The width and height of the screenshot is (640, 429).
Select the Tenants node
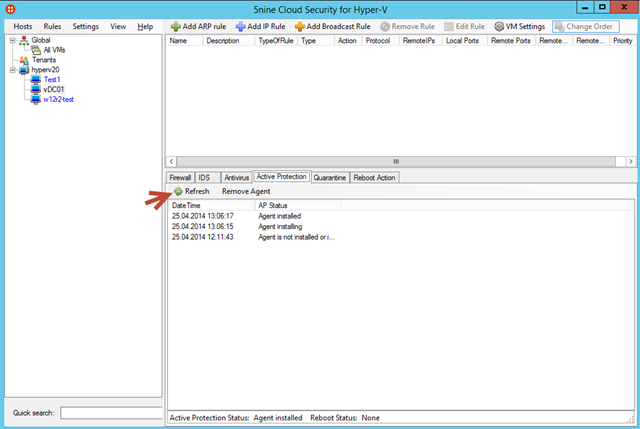(44, 60)
